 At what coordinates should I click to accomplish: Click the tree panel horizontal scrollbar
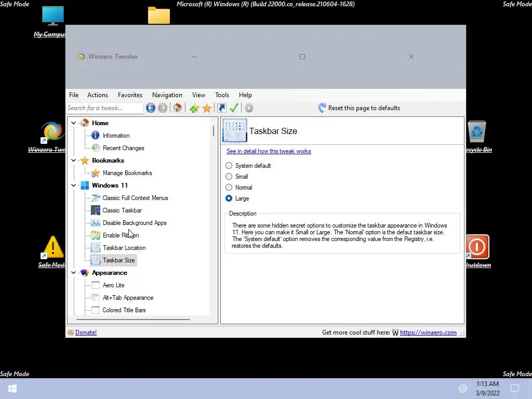(133, 320)
